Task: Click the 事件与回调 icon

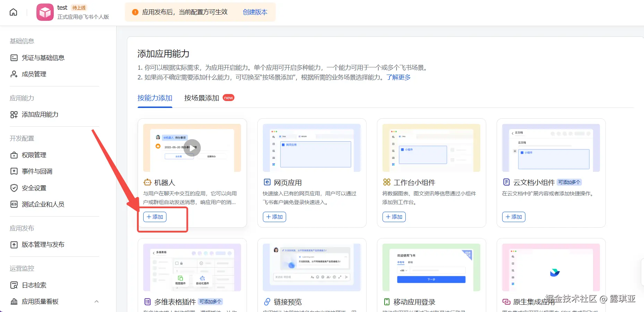Action: (14, 171)
